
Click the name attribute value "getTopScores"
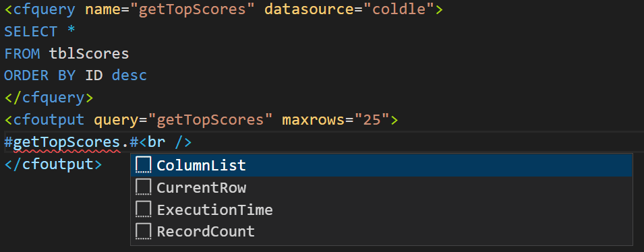point(193,9)
